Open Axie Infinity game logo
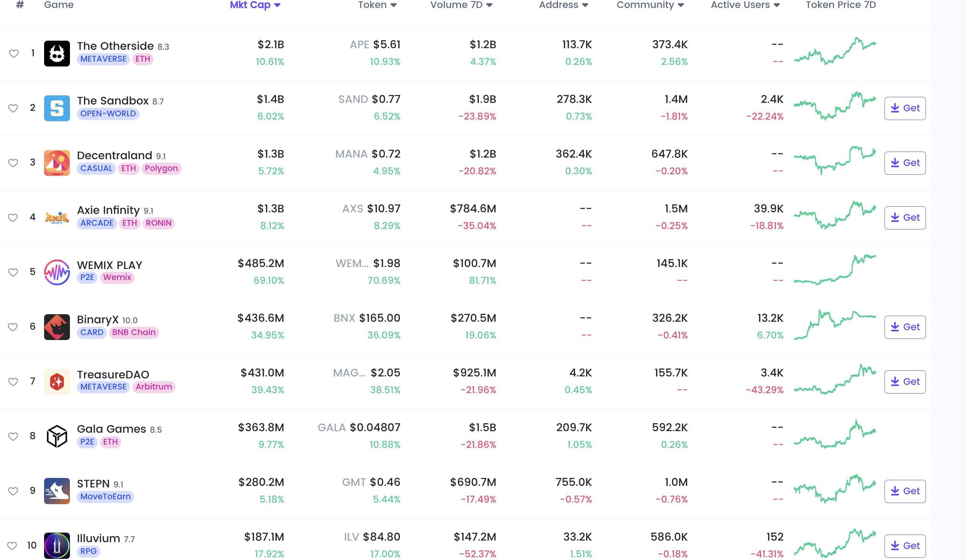The height and width of the screenshot is (560, 967). 57,217
